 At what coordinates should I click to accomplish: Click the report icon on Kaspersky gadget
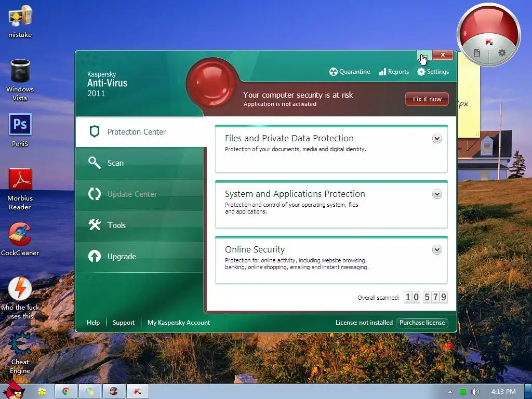pos(477,52)
